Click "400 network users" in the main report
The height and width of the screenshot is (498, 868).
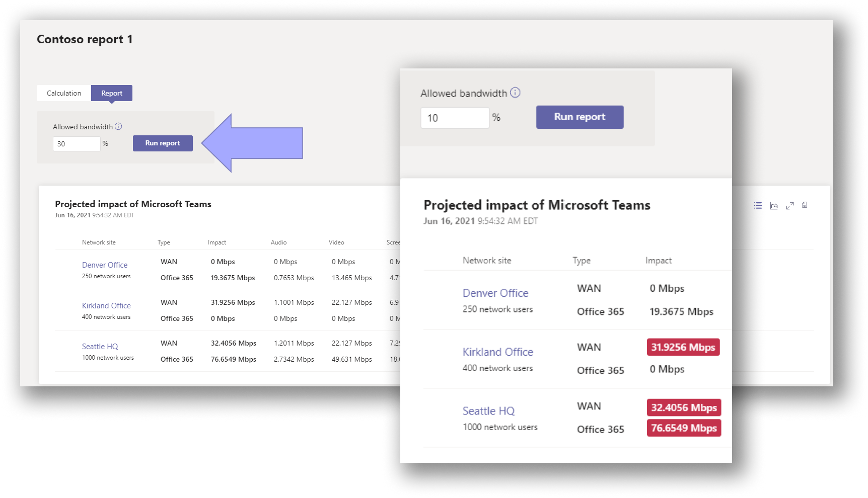106,317
